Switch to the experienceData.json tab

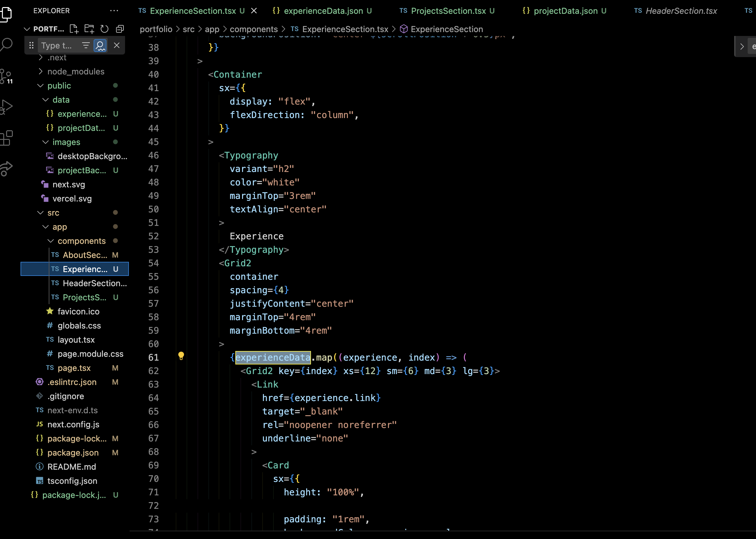click(322, 11)
